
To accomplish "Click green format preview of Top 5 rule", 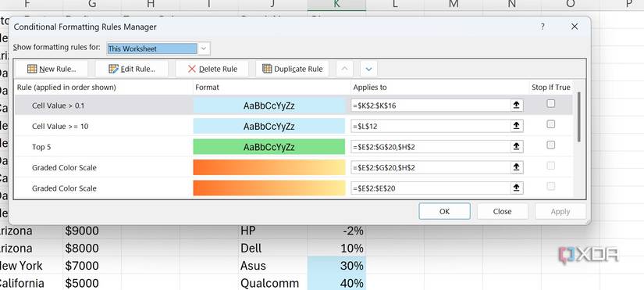I will point(269,147).
